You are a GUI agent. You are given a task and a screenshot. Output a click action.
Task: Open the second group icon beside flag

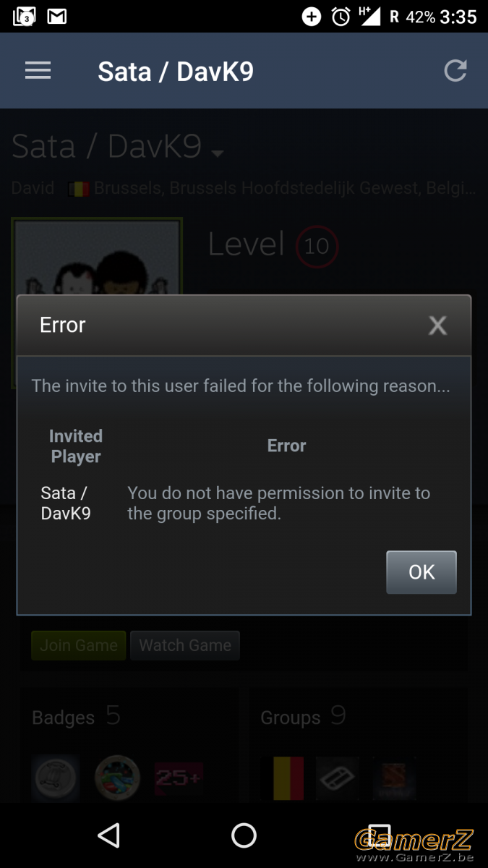point(338,778)
